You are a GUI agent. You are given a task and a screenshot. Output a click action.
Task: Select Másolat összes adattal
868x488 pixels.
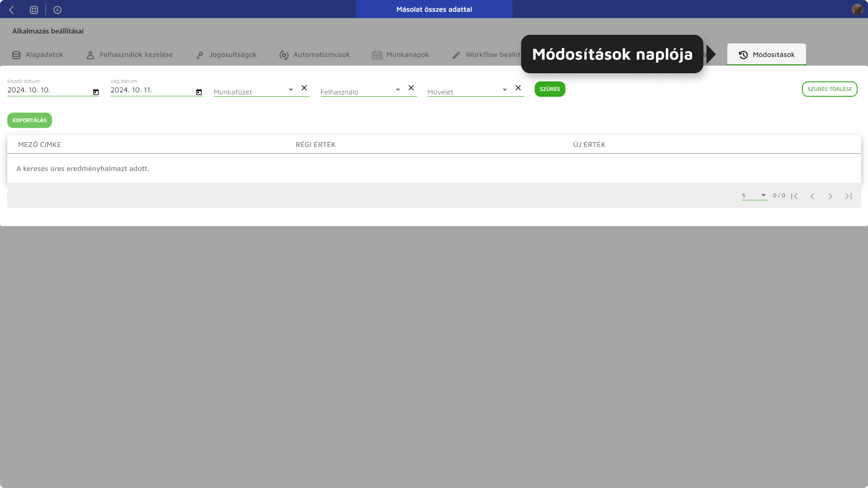click(x=434, y=9)
